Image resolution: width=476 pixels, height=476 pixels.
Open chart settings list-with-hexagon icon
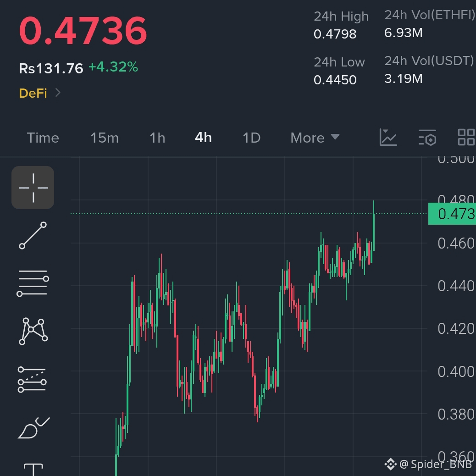tap(427, 138)
